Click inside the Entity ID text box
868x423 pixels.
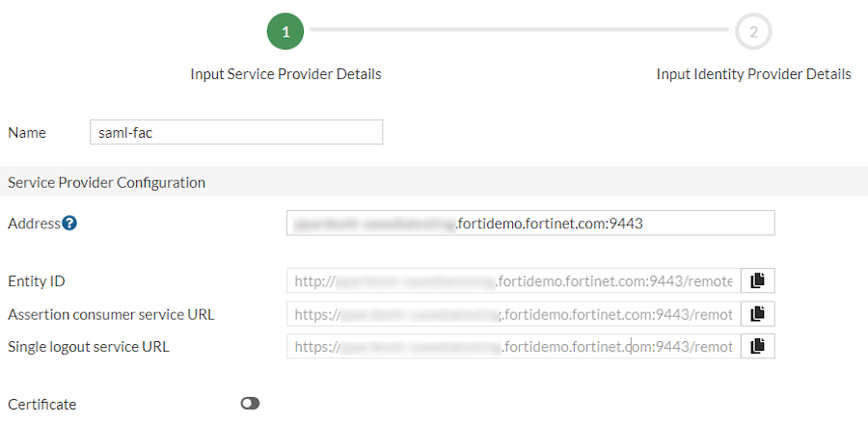coord(513,280)
